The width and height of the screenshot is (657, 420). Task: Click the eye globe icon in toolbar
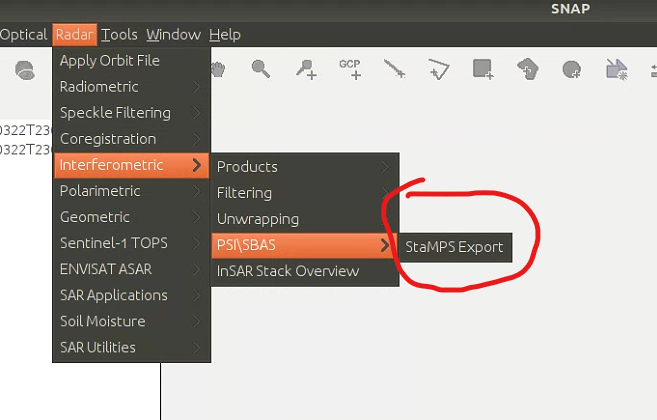tap(25, 70)
